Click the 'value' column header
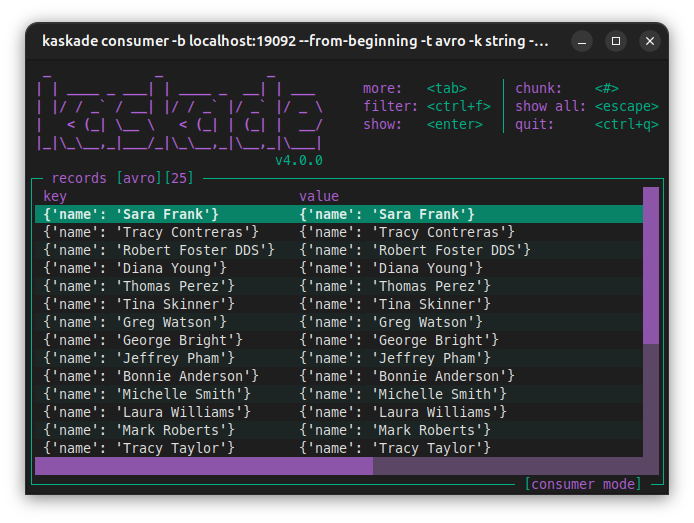The height and width of the screenshot is (523, 694). tap(319, 196)
